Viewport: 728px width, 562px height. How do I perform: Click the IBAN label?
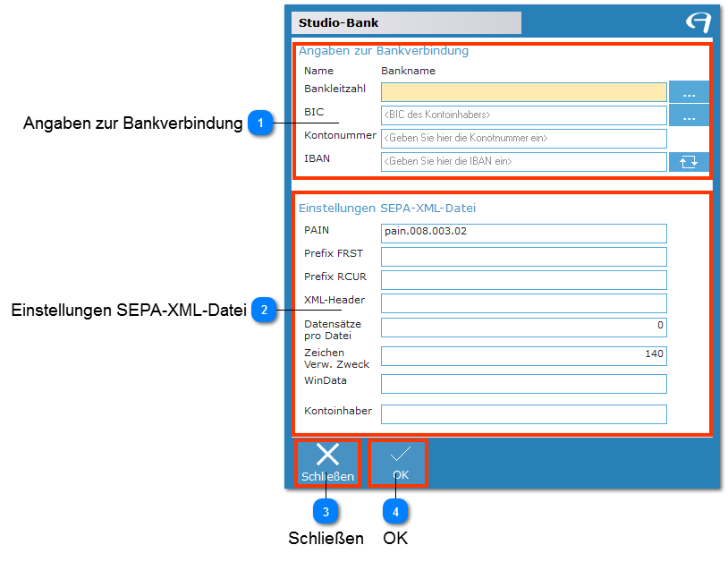coord(317,159)
